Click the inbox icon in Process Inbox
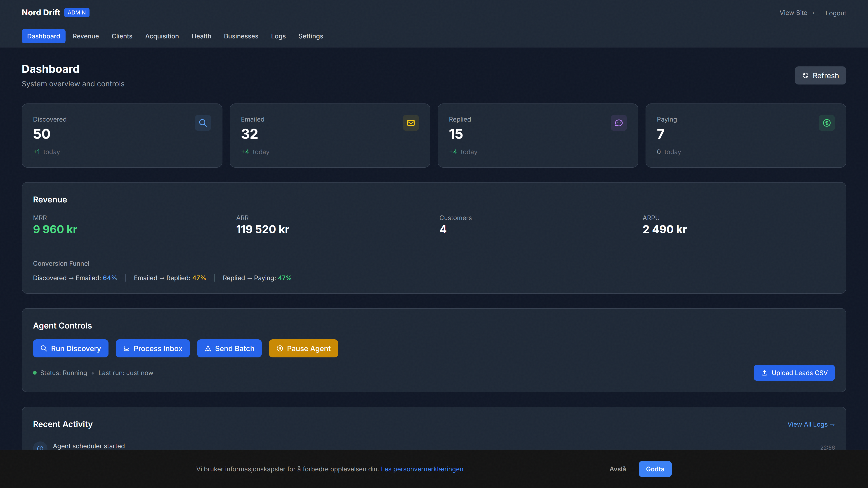Screen dimensions: 868x488 click(127, 349)
